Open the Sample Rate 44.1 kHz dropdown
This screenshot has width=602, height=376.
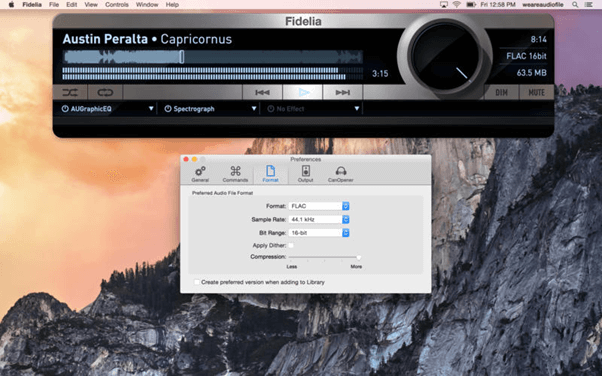tap(319, 220)
